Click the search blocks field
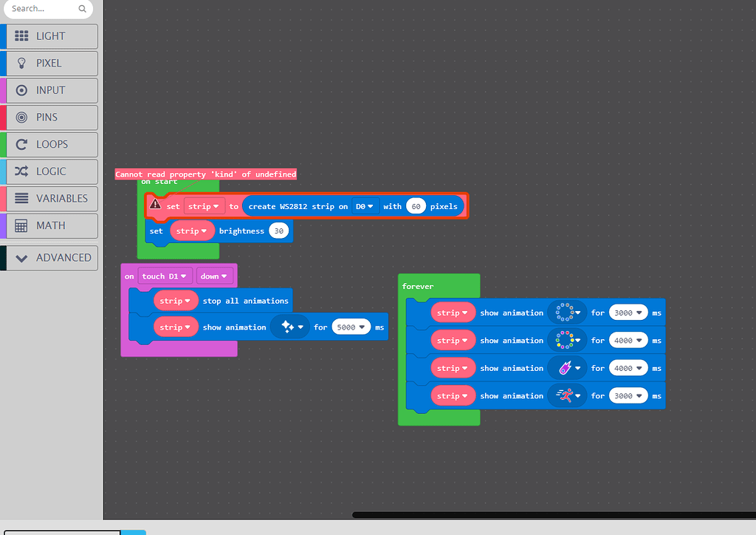The image size is (756, 535). pos(48,9)
